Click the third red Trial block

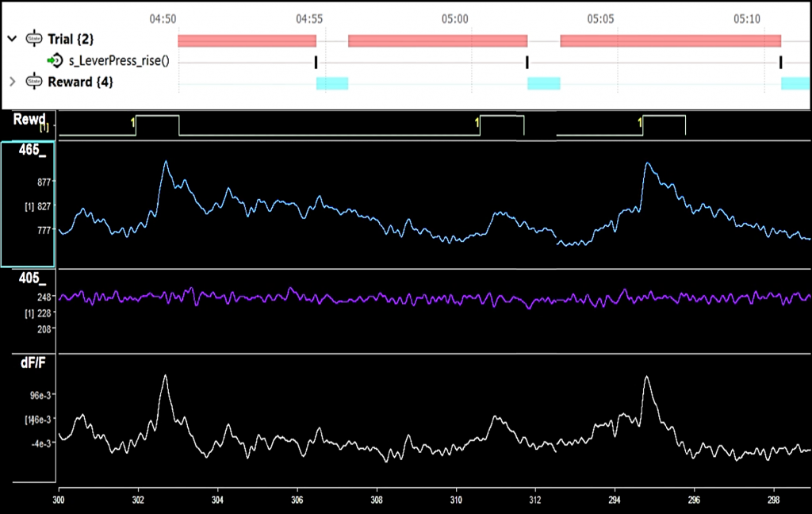670,40
